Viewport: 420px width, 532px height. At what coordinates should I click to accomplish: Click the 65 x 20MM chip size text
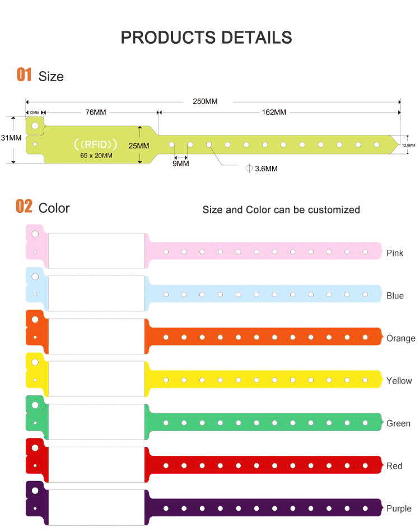tap(96, 155)
